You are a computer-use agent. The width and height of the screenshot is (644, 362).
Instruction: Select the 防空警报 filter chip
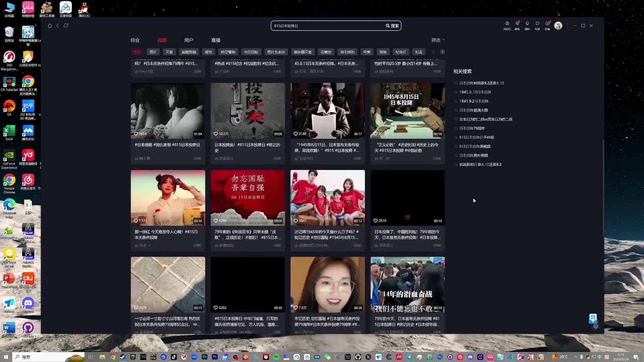click(228, 52)
